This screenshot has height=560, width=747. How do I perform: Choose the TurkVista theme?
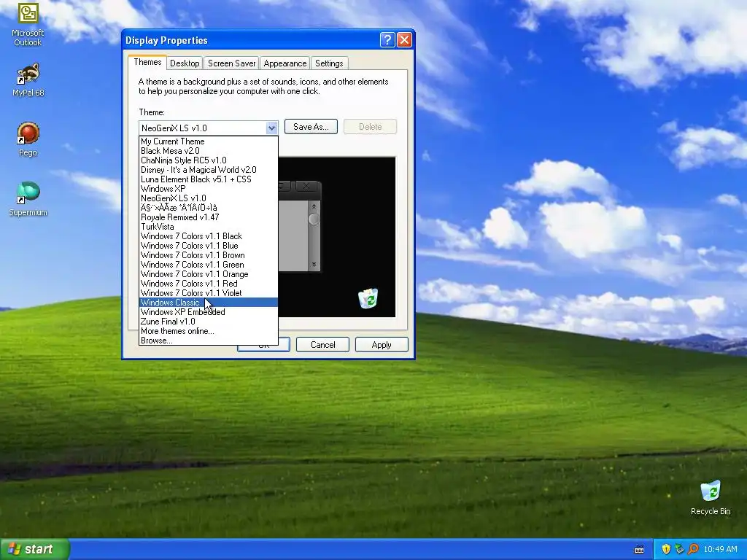point(208,227)
